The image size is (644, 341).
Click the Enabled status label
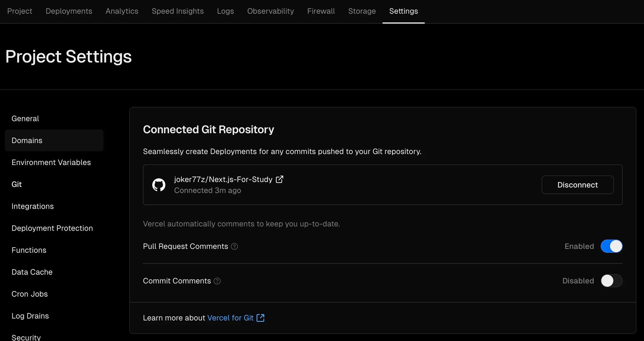click(579, 246)
